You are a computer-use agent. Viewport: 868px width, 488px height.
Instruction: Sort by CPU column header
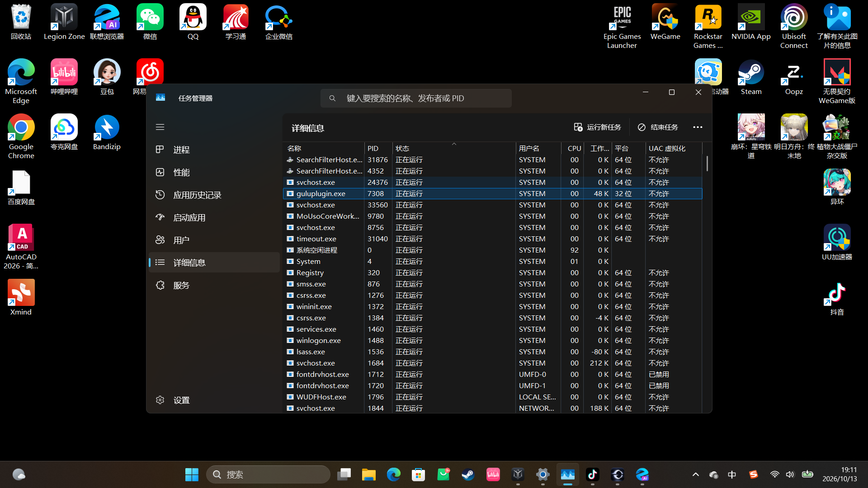point(572,148)
